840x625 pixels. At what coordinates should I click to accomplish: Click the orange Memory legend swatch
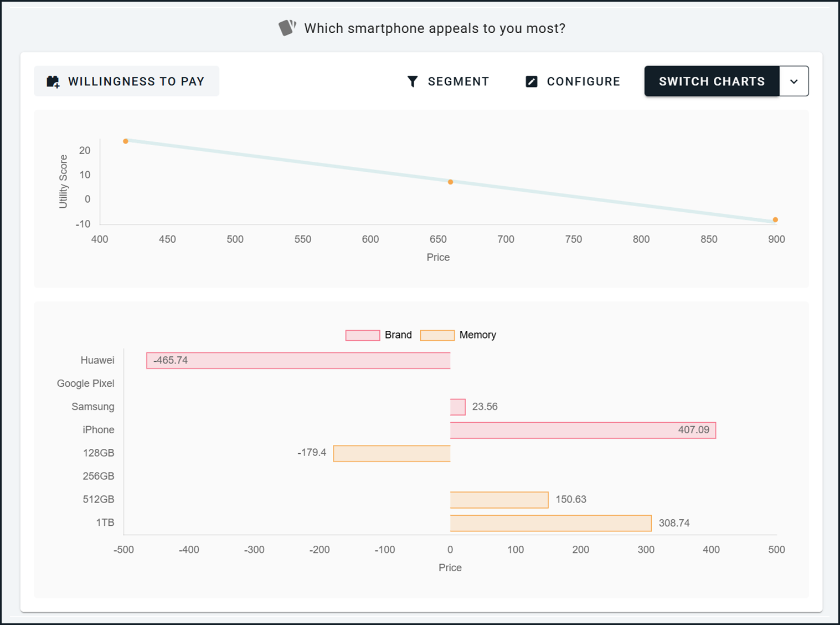[x=437, y=335]
